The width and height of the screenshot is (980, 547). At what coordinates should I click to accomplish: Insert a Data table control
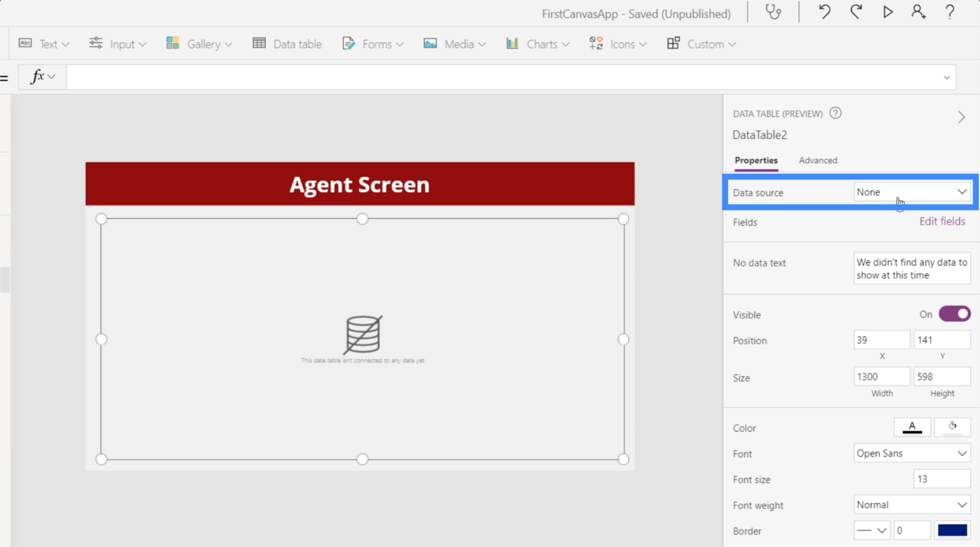tap(287, 44)
